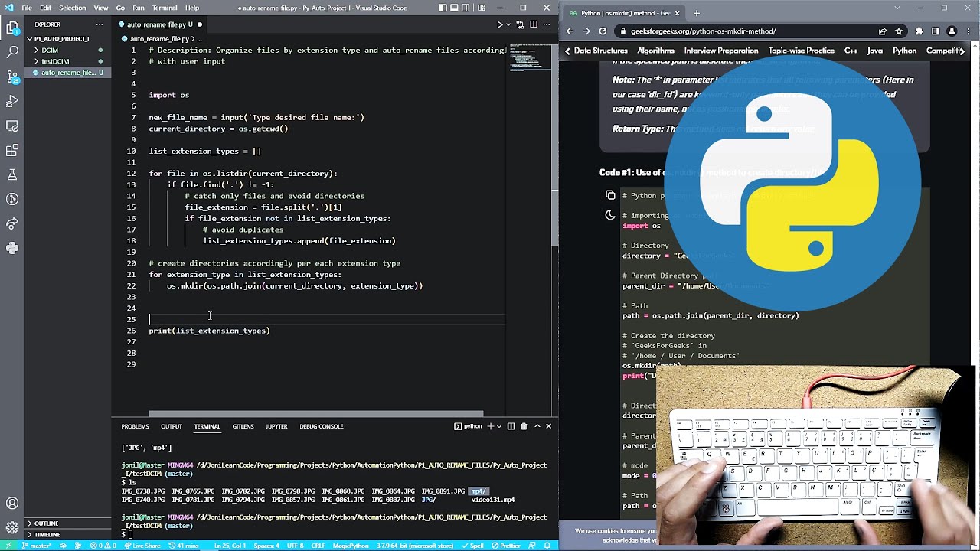Open Chrome side panel icon

pyautogui.click(x=935, y=31)
